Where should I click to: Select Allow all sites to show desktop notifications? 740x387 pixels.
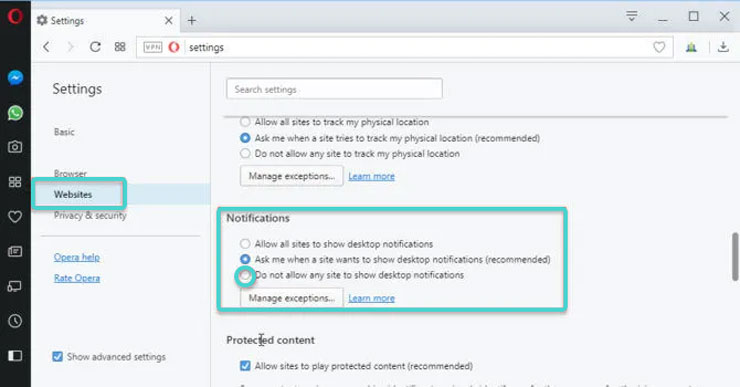click(245, 244)
